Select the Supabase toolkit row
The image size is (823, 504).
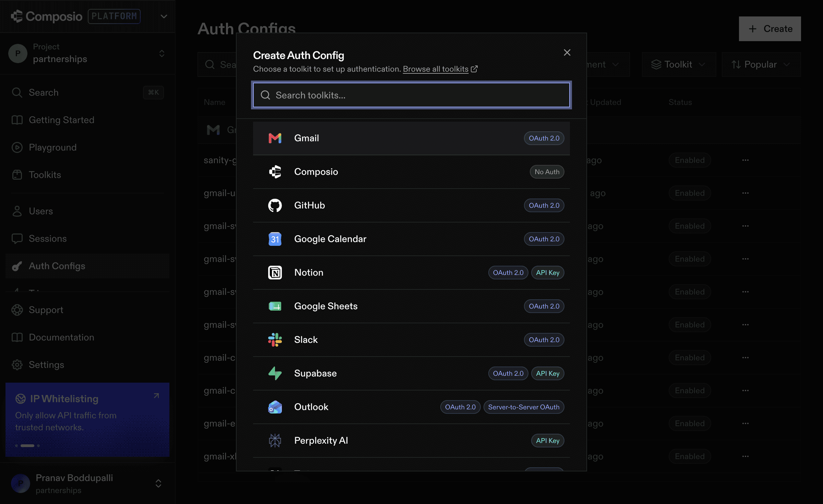411,373
